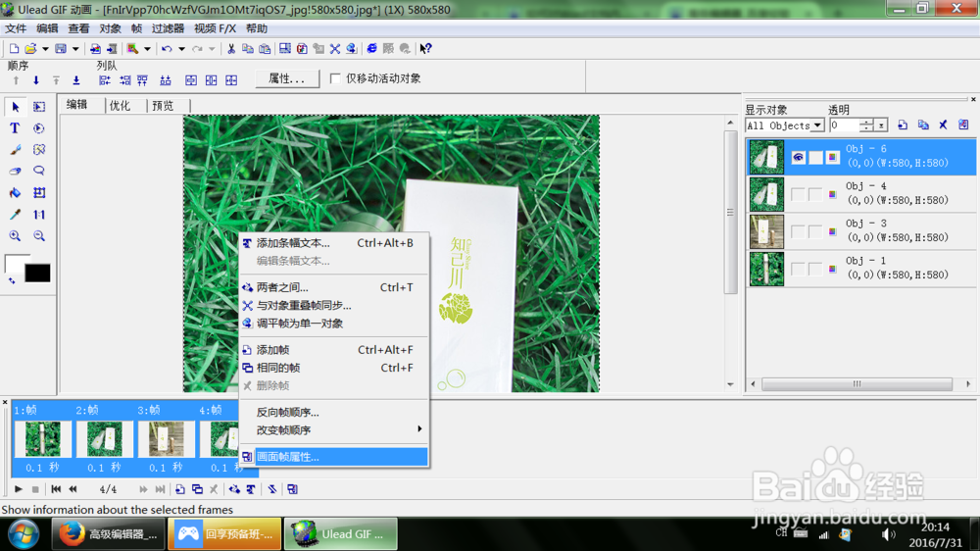Open the Redo dropdown arrow
The height and width of the screenshot is (551, 980).
point(212,49)
